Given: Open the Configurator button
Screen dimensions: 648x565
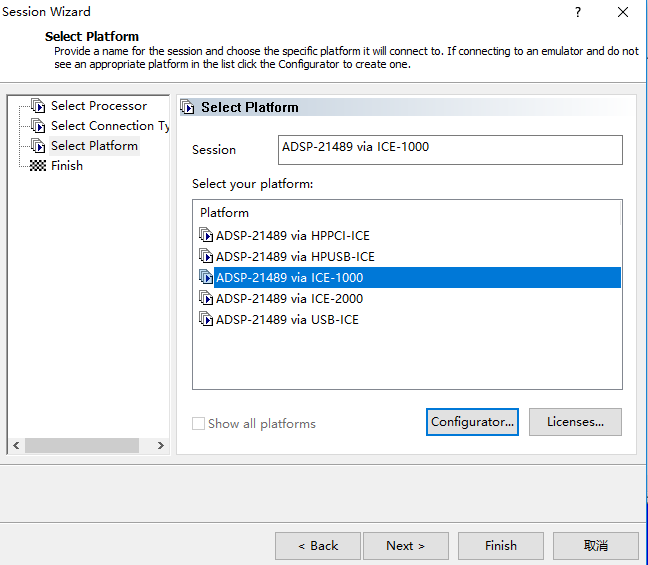Looking at the screenshot, I should 472,422.
